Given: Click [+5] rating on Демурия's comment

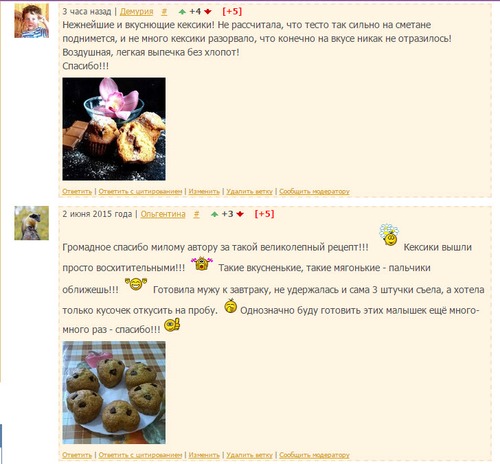Looking at the screenshot, I should [x=232, y=12].
